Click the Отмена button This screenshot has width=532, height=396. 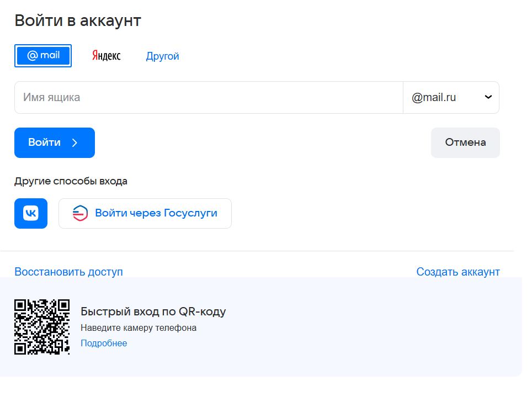(x=465, y=142)
